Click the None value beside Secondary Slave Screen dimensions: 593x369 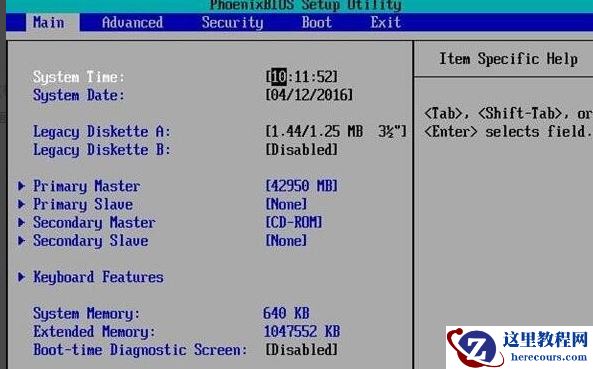pyautogui.click(x=286, y=240)
